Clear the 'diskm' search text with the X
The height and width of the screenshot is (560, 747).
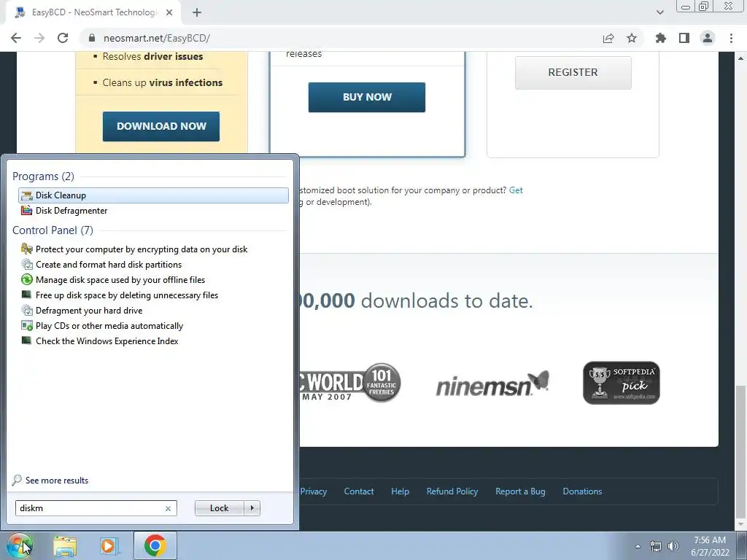tap(169, 508)
